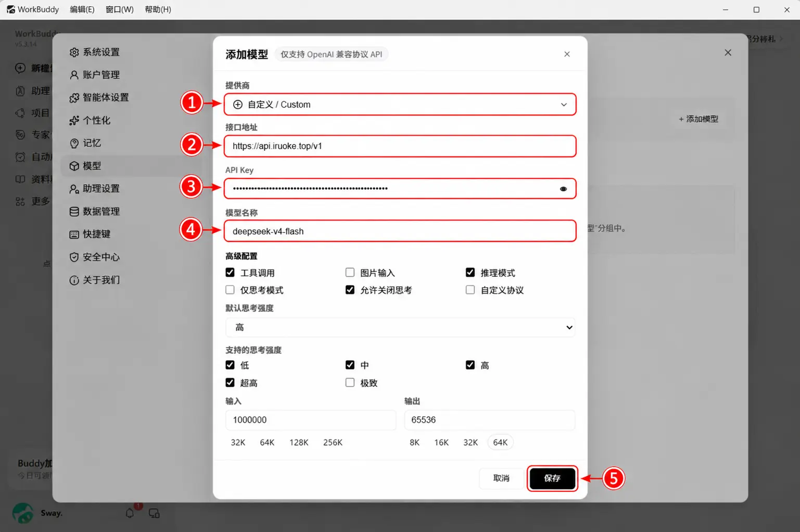Click the chat window icon beside the bell
Image resolution: width=800 pixels, height=532 pixels.
pos(154,513)
